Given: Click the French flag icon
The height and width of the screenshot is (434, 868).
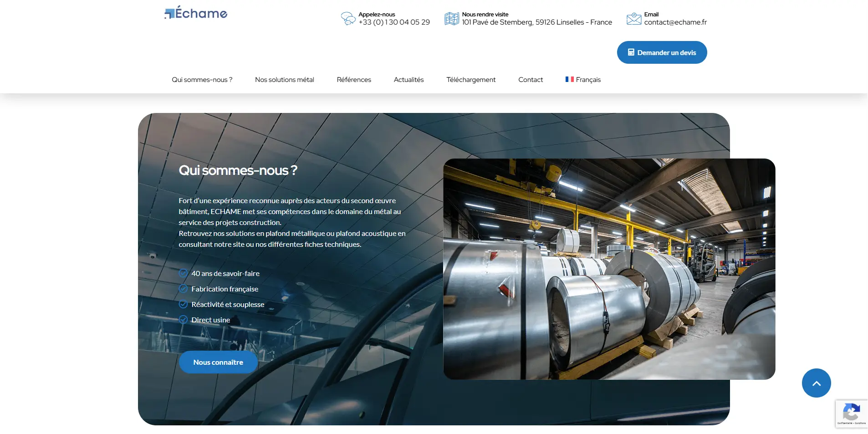Looking at the screenshot, I should (569, 79).
